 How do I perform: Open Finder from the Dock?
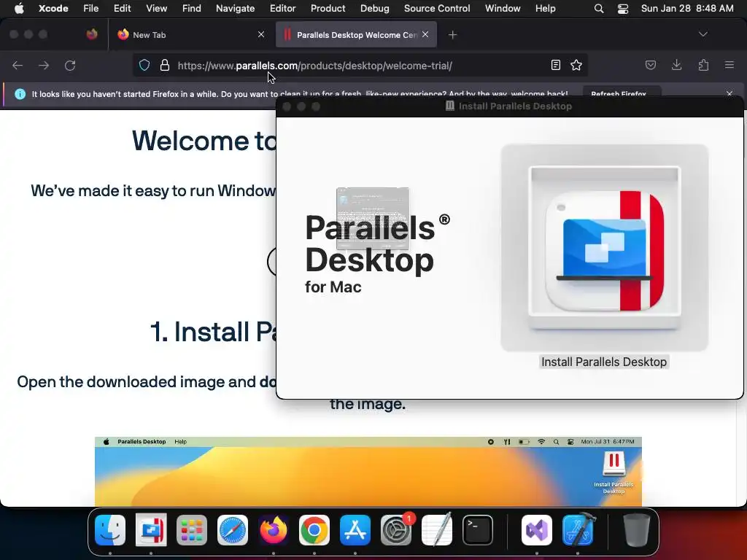click(x=110, y=530)
